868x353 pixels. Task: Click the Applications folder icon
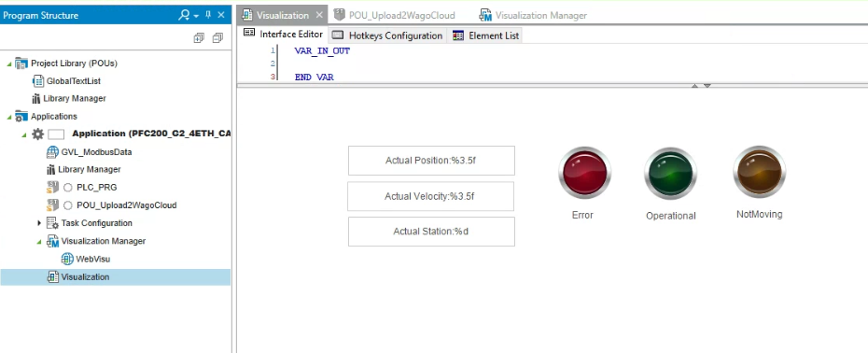pyautogui.click(x=21, y=117)
